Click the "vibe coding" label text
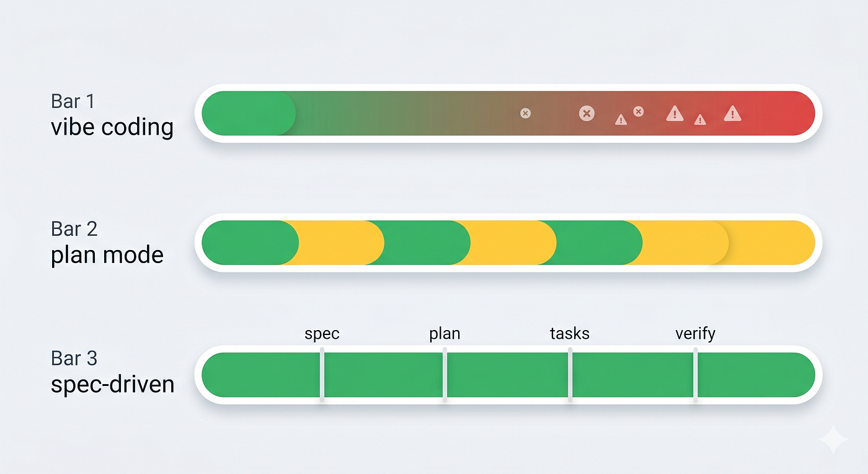Image resolution: width=868 pixels, height=474 pixels. pos(112,127)
